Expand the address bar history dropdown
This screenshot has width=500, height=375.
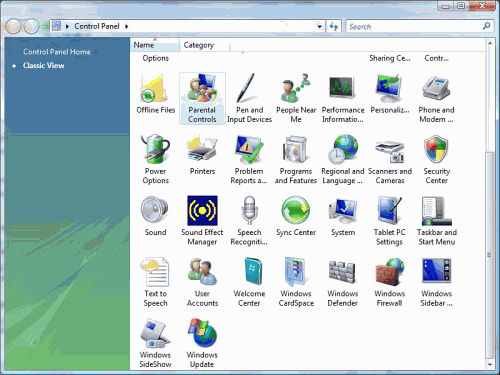click(x=319, y=26)
